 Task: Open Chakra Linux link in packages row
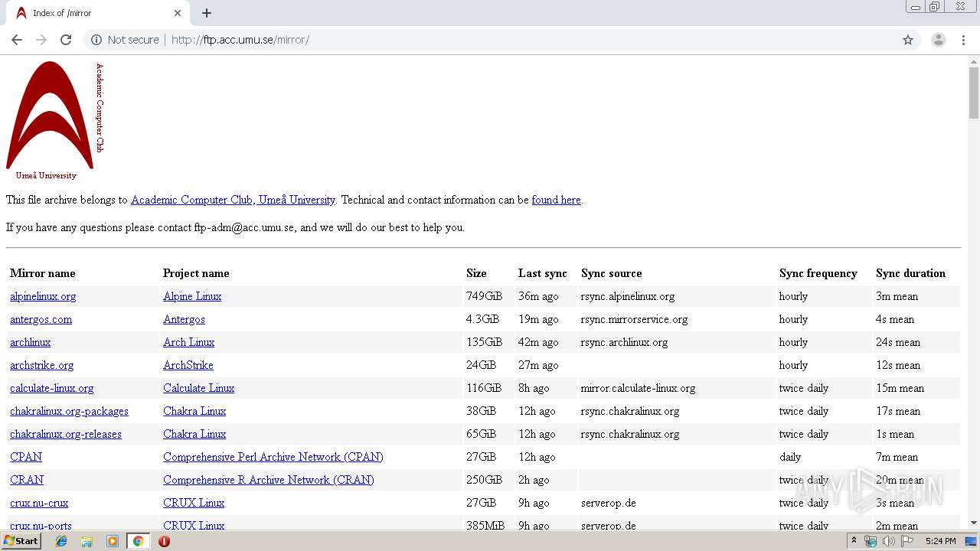click(x=194, y=411)
